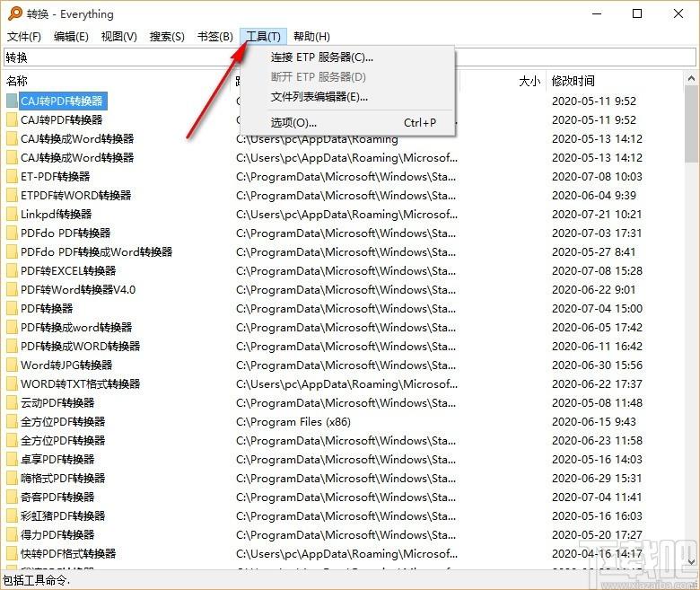
Task: Select the highlighted CAJ转PDF转换器 row
Action: [x=63, y=101]
